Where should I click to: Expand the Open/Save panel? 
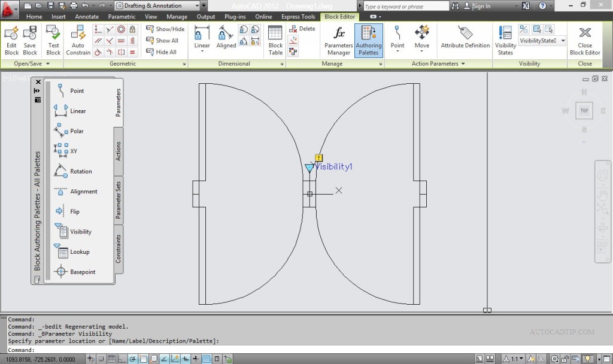point(31,63)
